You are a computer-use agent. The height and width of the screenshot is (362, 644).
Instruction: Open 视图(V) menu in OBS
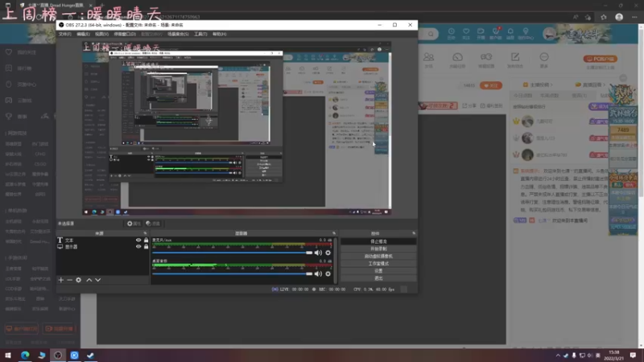point(102,34)
